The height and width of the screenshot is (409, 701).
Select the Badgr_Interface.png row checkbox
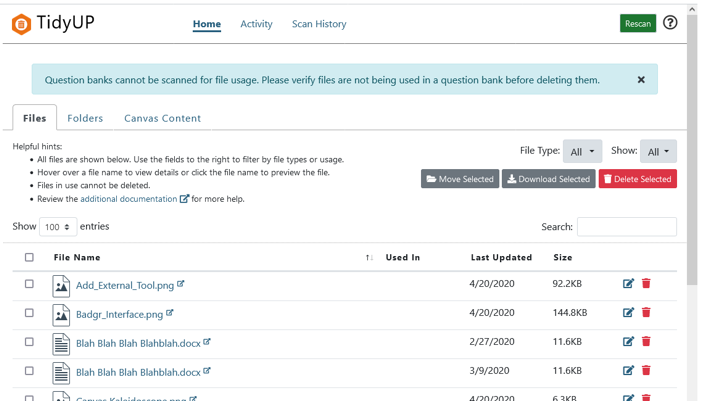tap(29, 313)
